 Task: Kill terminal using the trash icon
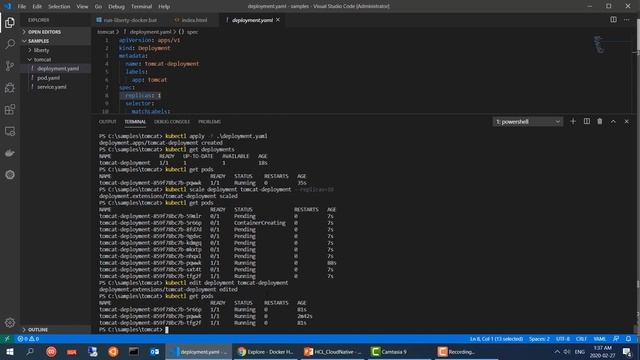pyautogui.click(x=600, y=121)
